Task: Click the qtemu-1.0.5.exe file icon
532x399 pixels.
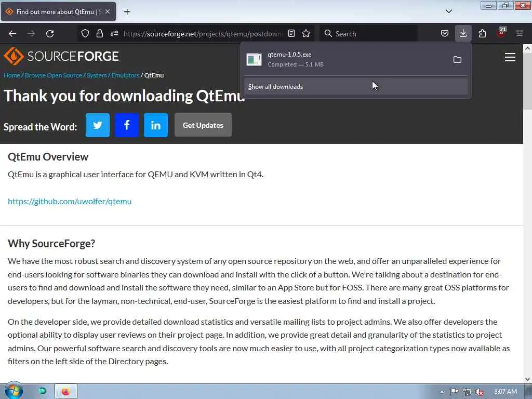Action: pos(254,59)
